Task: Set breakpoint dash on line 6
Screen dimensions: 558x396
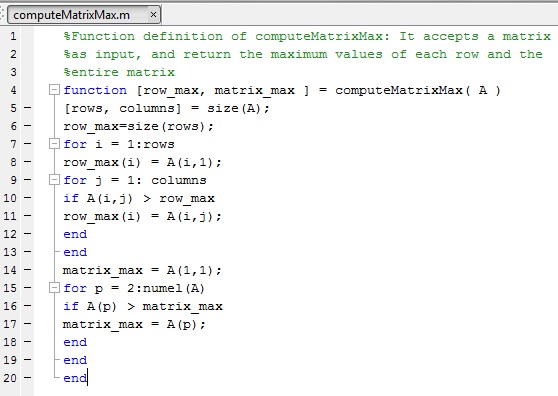Action: [x=27, y=126]
